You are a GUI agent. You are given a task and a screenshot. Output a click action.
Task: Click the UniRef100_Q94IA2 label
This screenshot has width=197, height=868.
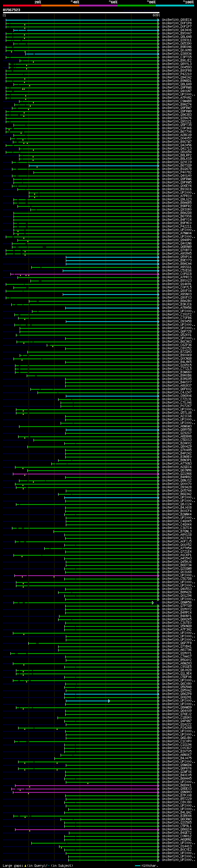[x=177, y=78]
